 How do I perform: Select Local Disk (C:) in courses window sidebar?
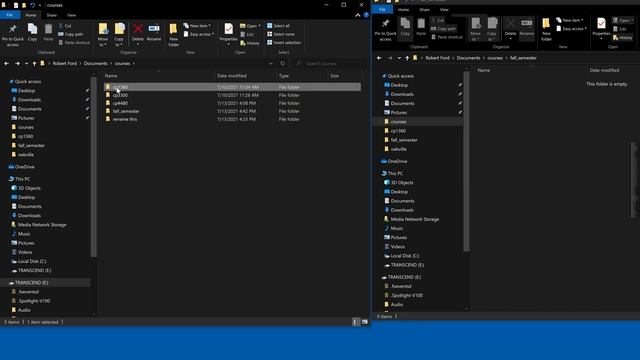pyautogui.click(x=32, y=261)
